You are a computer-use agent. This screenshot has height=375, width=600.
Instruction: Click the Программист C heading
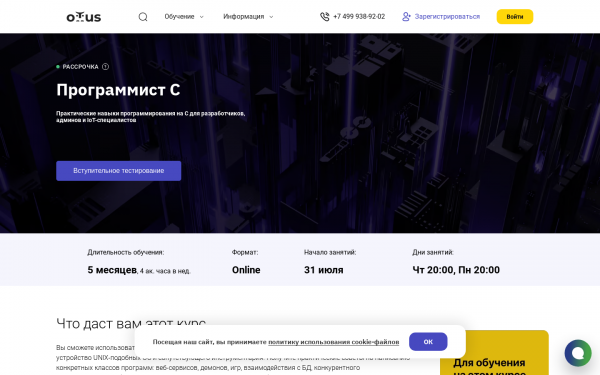118,90
